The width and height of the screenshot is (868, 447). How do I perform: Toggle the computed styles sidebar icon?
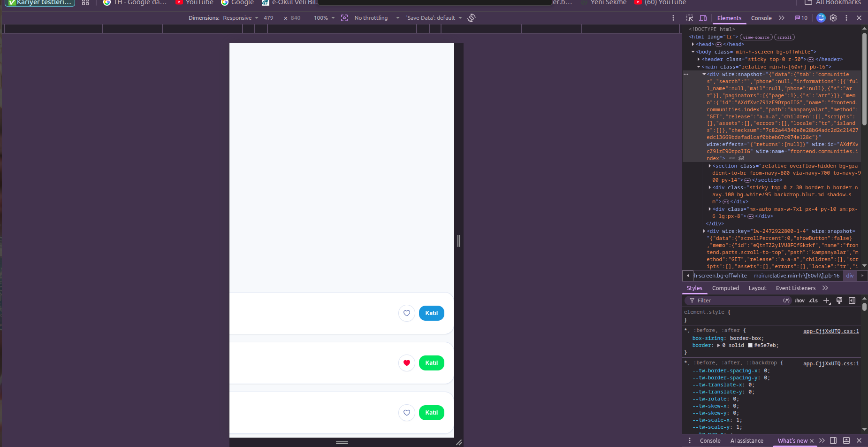click(852, 301)
